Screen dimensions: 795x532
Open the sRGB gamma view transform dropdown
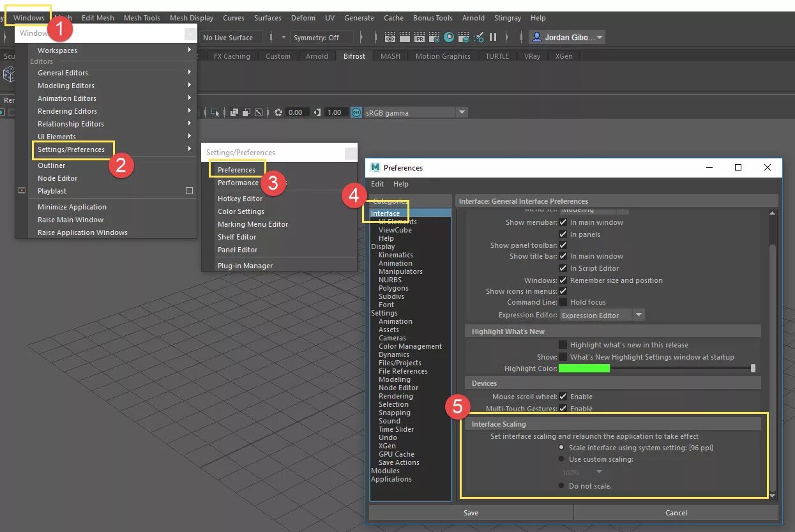[462, 112]
